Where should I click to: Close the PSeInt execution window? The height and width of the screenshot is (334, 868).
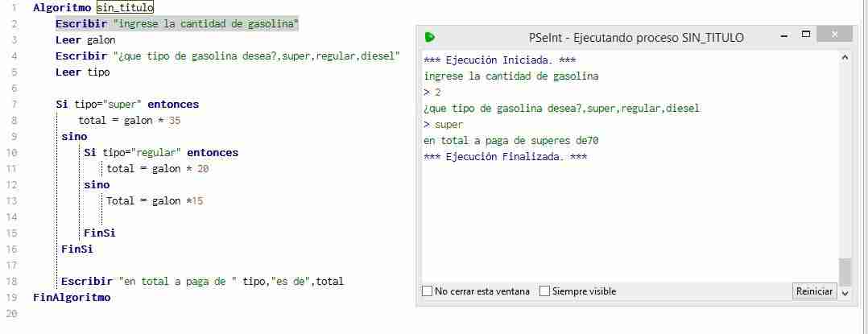pyautogui.click(x=834, y=35)
